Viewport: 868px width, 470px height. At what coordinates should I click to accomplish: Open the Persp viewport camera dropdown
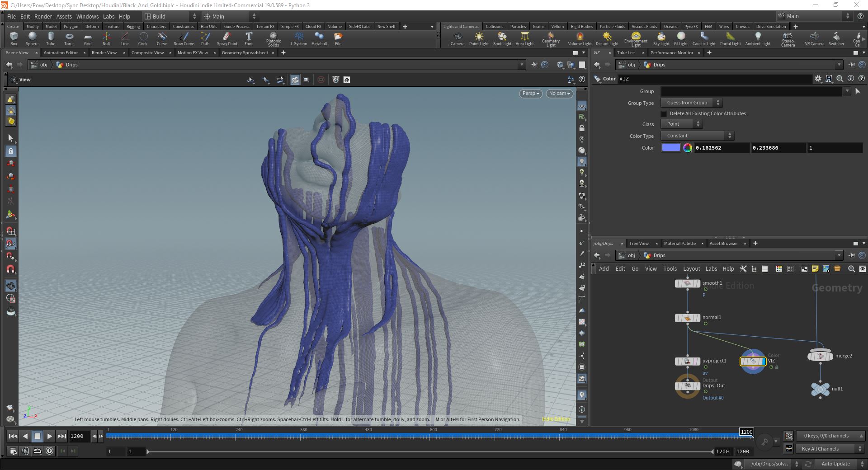(x=530, y=94)
